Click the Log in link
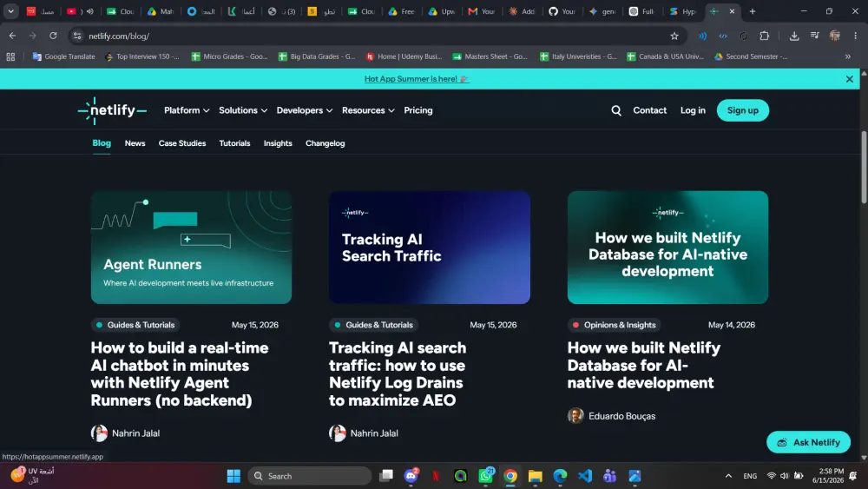Viewport: 868px width, 489px height. coord(693,111)
